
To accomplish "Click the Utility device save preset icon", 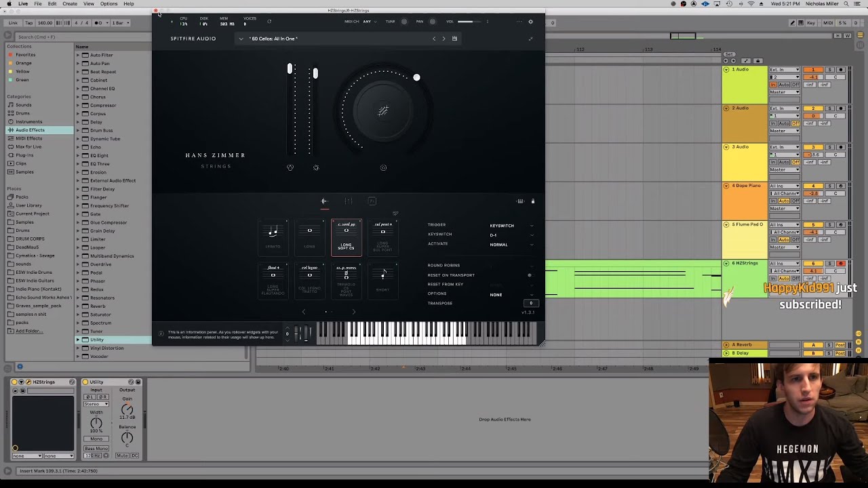I will [x=138, y=382].
